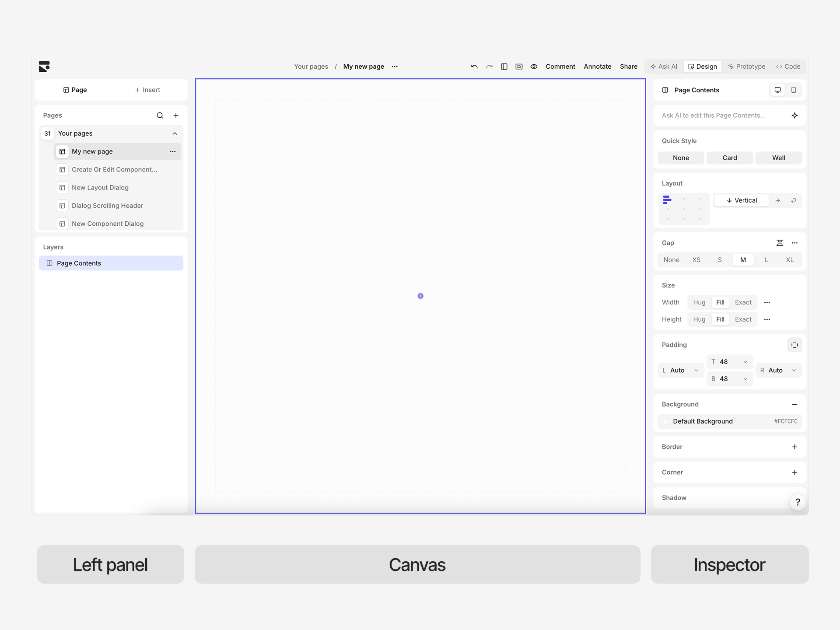Toggle the eye icon for preview mode
840x630 pixels.
tap(534, 66)
